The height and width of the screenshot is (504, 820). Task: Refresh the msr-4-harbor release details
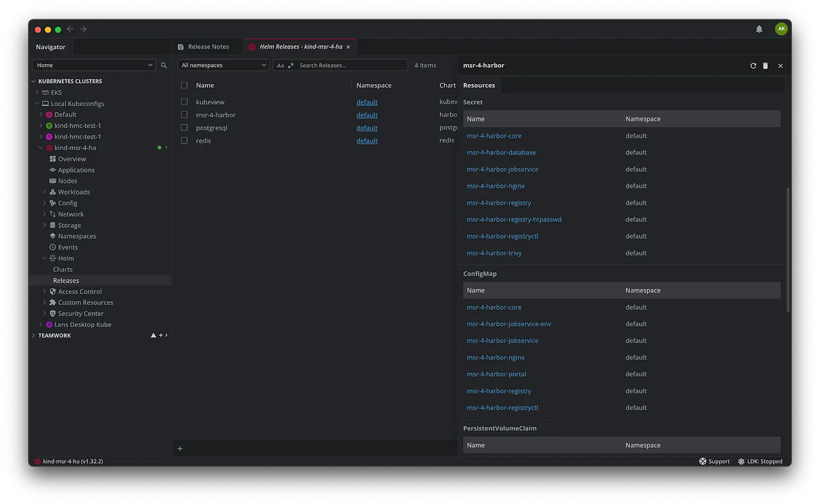click(753, 66)
